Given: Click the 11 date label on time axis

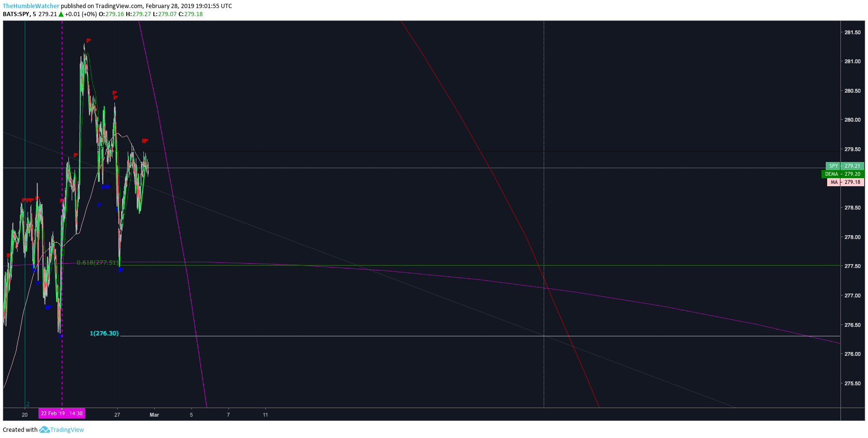Looking at the screenshot, I should coord(265,415).
